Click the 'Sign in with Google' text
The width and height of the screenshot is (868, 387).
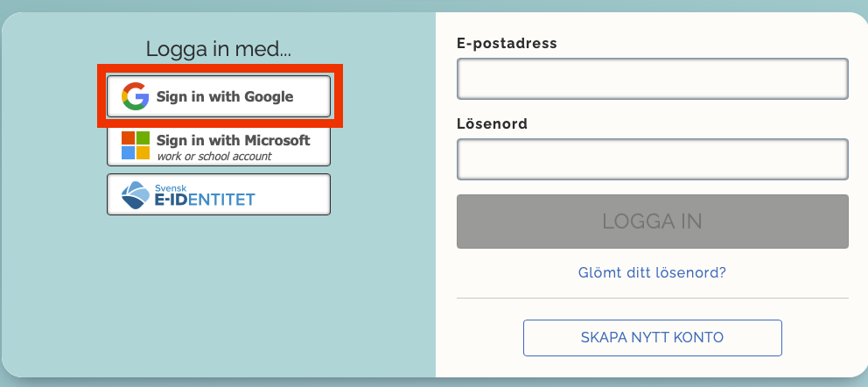tap(225, 96)
